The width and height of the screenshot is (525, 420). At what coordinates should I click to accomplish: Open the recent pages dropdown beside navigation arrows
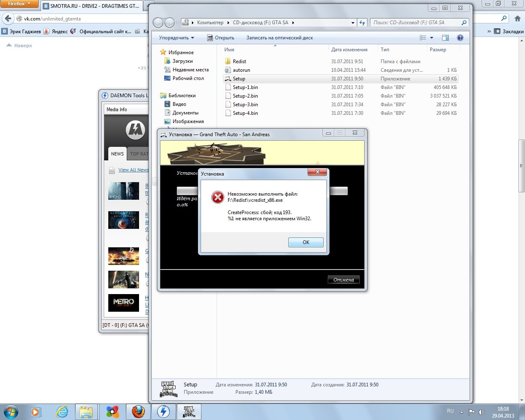(x=178, y=23)
